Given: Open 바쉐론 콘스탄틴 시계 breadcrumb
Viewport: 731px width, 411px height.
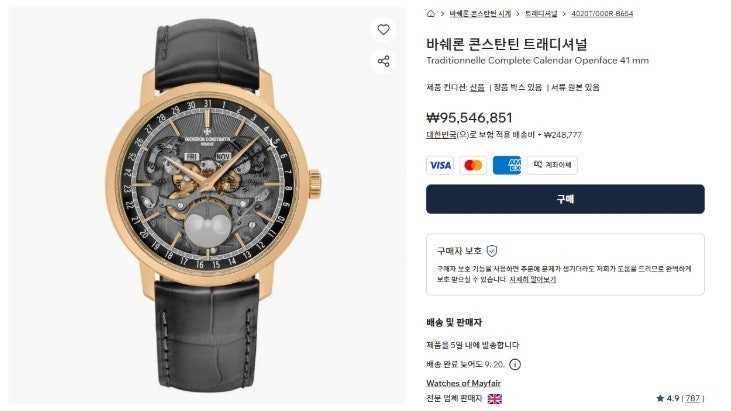Looking at the screenshot, I should 480,14.
